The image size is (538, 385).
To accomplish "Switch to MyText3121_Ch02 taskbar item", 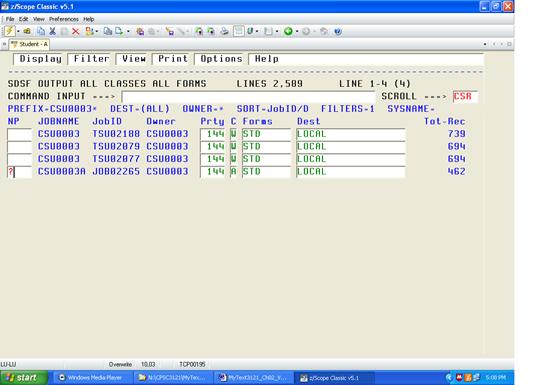I will 253,378.
